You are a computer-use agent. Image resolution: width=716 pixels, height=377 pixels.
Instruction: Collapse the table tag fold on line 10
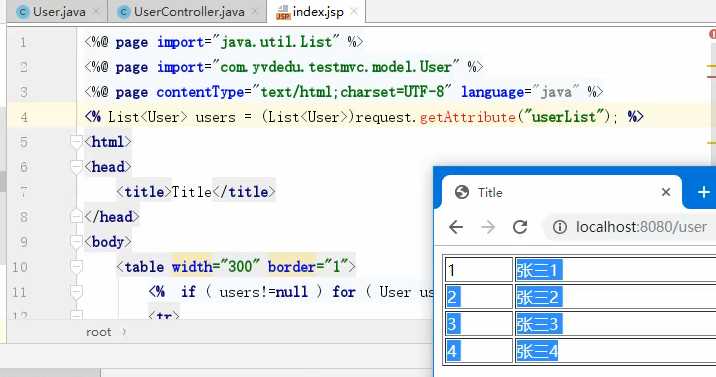click(x=76, y=267)
